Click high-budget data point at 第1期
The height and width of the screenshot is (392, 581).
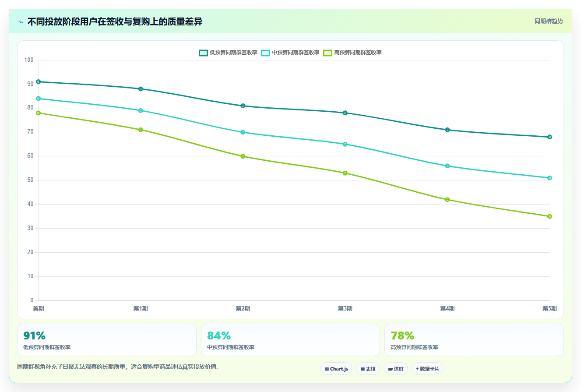point(141,130)
